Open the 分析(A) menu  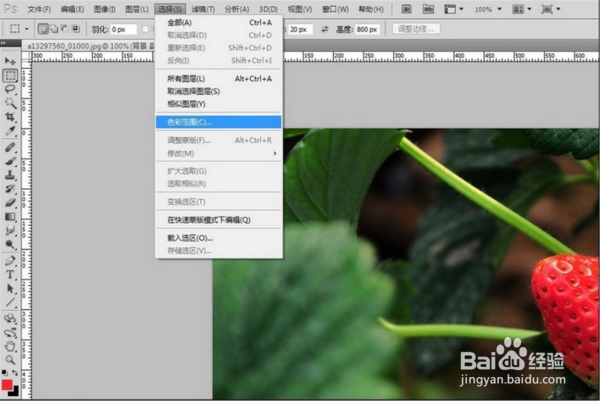coord(237,9)
